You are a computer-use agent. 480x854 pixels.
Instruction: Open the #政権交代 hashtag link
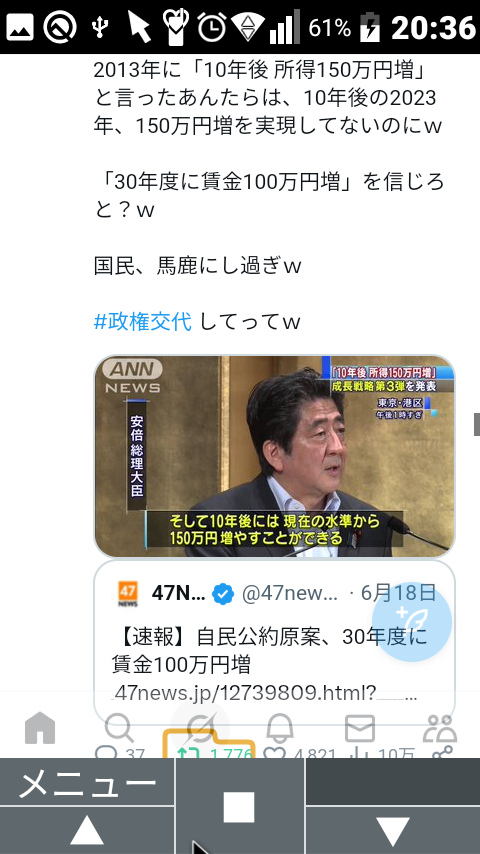coord(143,321)
